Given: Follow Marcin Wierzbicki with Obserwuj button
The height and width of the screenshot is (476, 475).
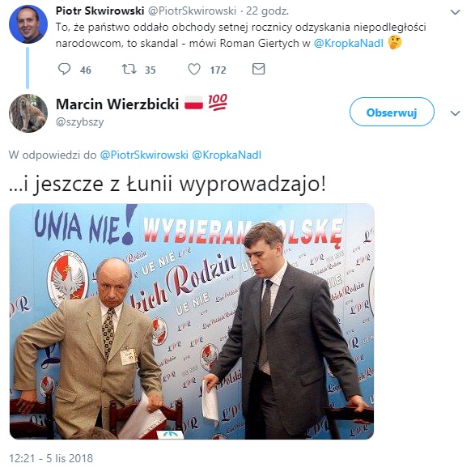Looking at the screenshot, I should [392, 112].
